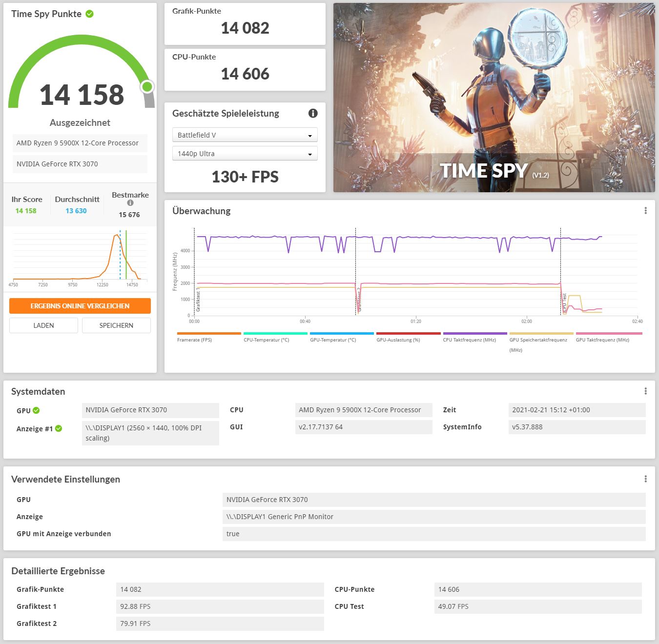Open the Battlefield V game dropdown
659x644 pixels.
(245, 135)
